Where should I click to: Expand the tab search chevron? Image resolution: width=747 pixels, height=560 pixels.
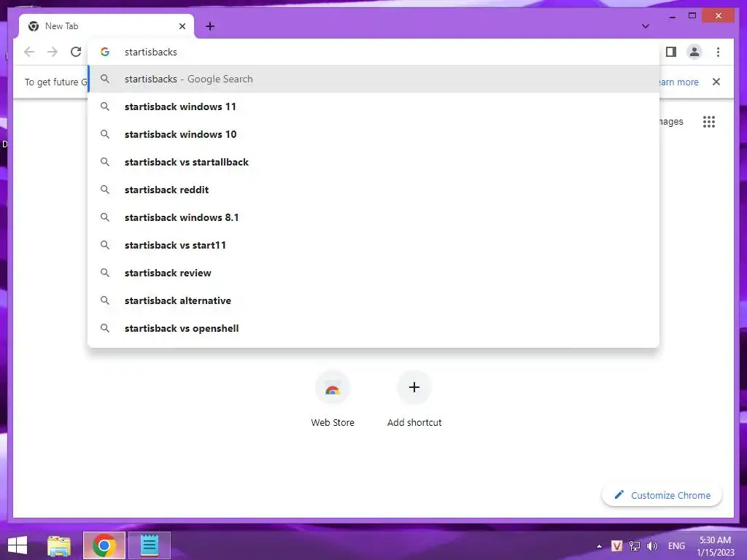pyautogui.click(x=646, y=26)
